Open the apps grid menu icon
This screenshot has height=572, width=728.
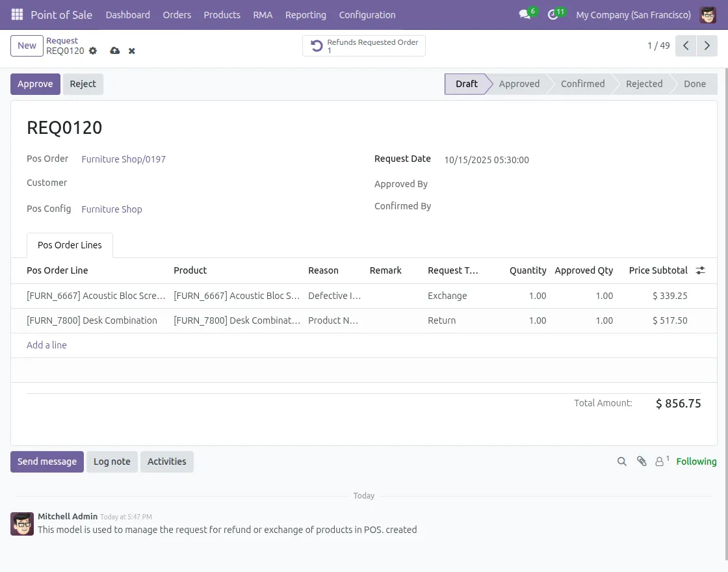tap(17, 14)
